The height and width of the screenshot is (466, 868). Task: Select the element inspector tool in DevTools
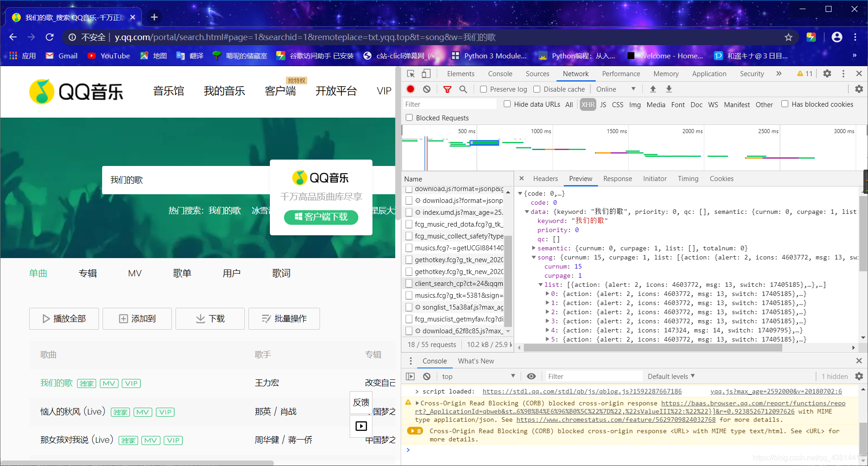411,74
